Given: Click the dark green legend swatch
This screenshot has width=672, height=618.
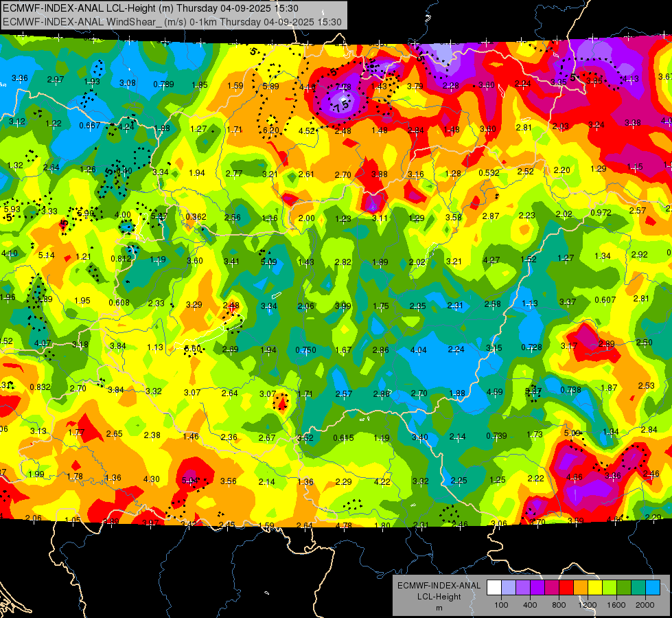Looking at the screenshot, I should click(x=624, y=588).
